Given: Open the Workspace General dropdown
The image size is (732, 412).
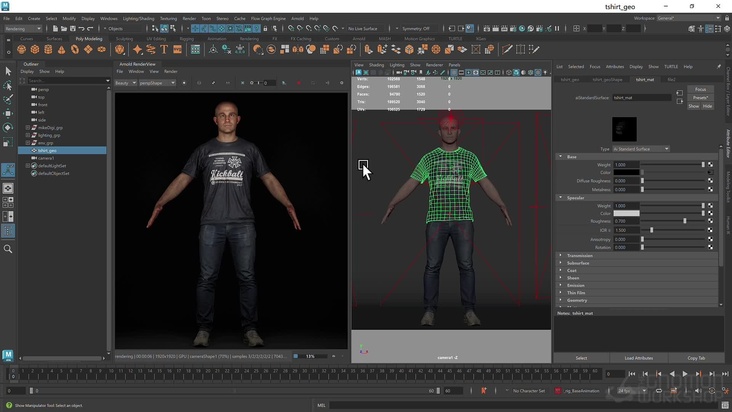Looking at the screenshot, I should click(x=689, y=18).
